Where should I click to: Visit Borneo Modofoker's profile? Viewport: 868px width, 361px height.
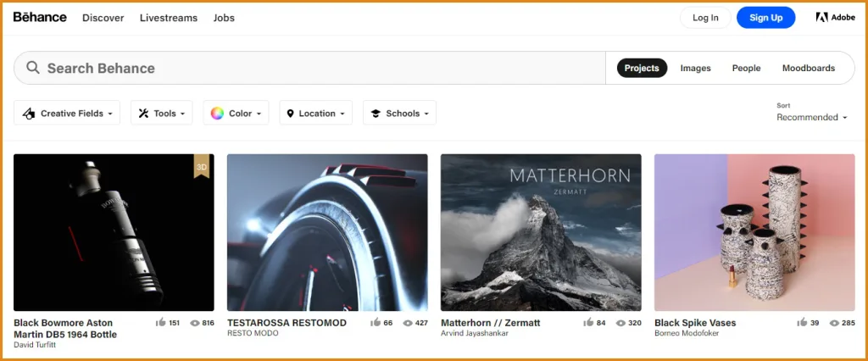coord(687,333)
